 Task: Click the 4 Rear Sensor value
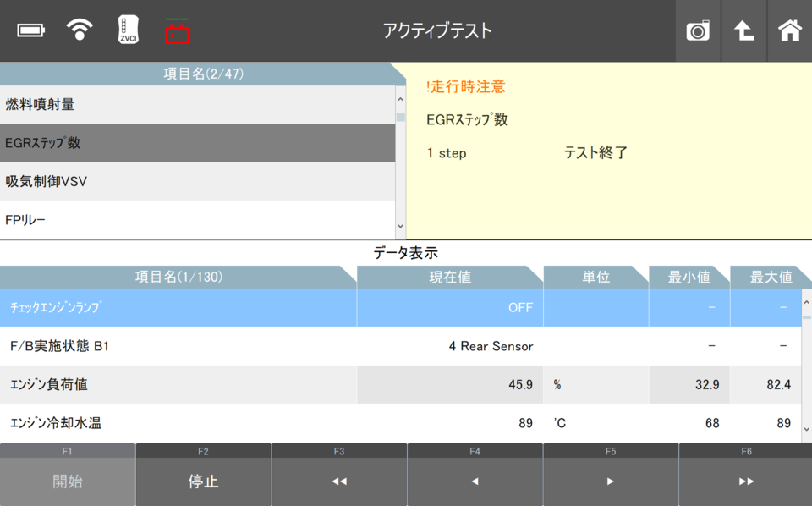tap(491, 346)
